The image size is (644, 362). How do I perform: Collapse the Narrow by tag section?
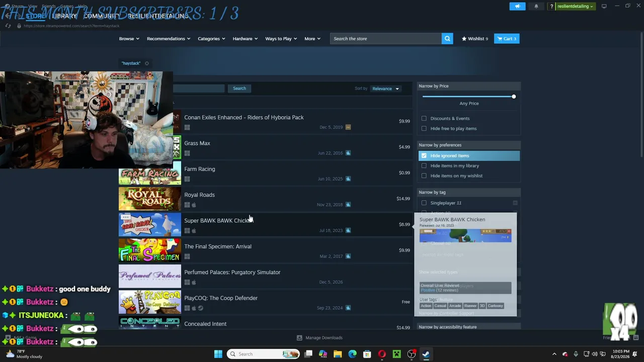(x=469, y=192)
